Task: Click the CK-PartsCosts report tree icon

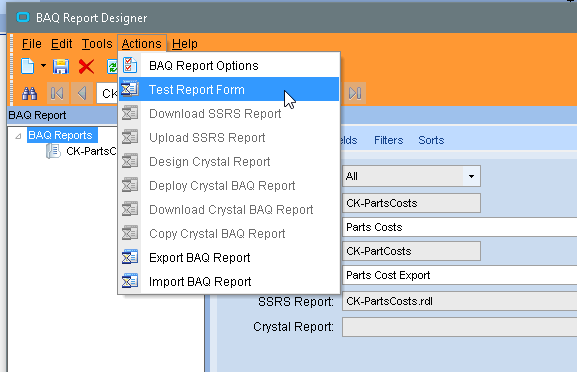Action: [x=53, y=151]
